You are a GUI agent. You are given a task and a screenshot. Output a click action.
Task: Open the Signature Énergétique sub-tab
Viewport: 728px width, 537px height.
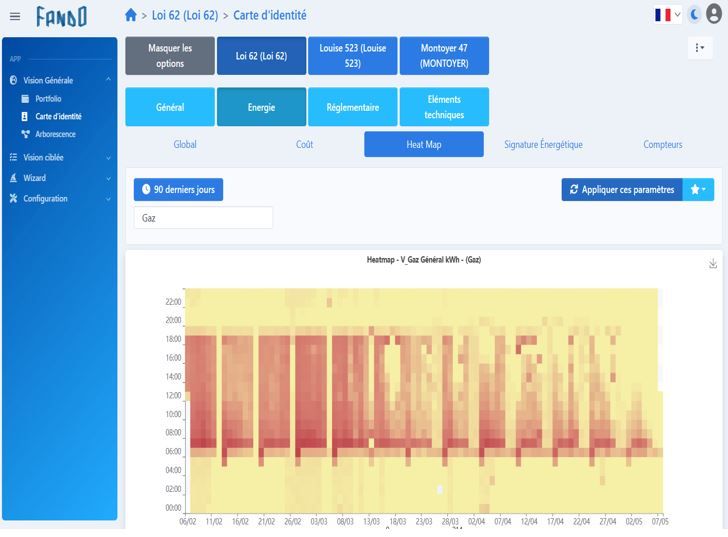pyautogui.click(x=543, y=144)
